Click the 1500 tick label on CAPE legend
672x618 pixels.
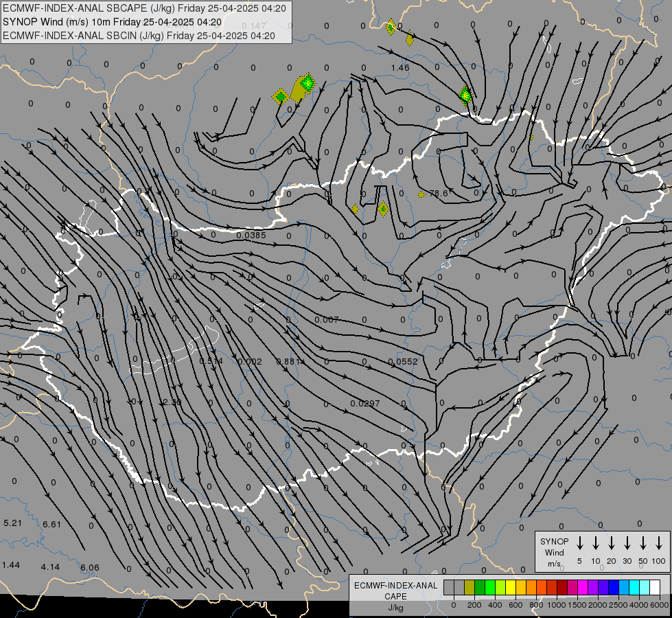click(x=577, y=605)
